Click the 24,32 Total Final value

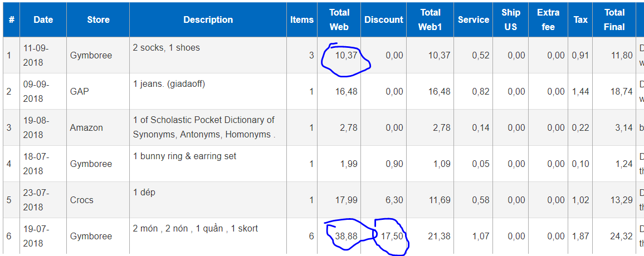pos(621,236)
